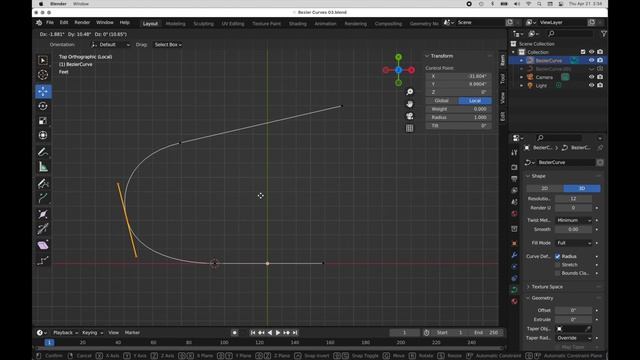Toggle Collection viewport visibility eye

click(x=591, y=52)
